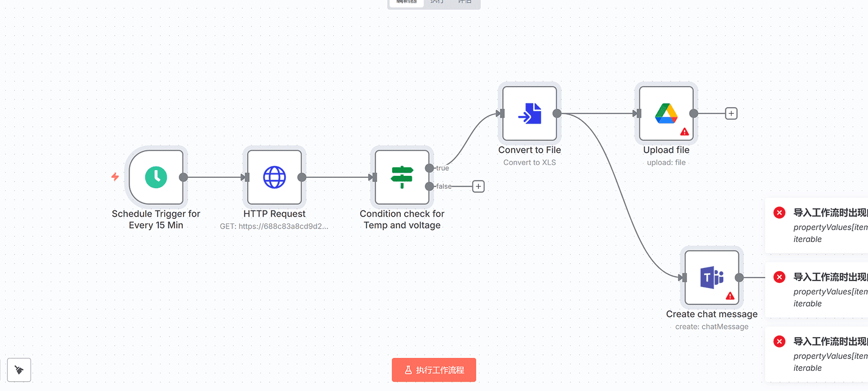Open the Condition check signpost node

[402, 177]
